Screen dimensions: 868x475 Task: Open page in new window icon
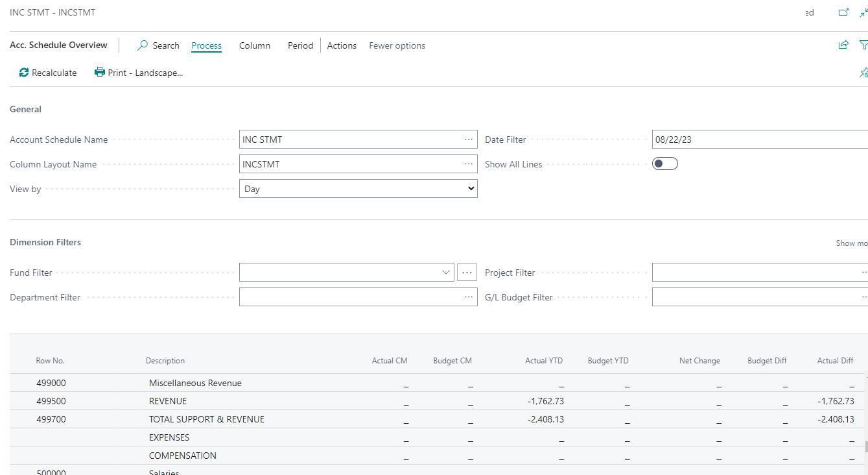tap(843, 12)
